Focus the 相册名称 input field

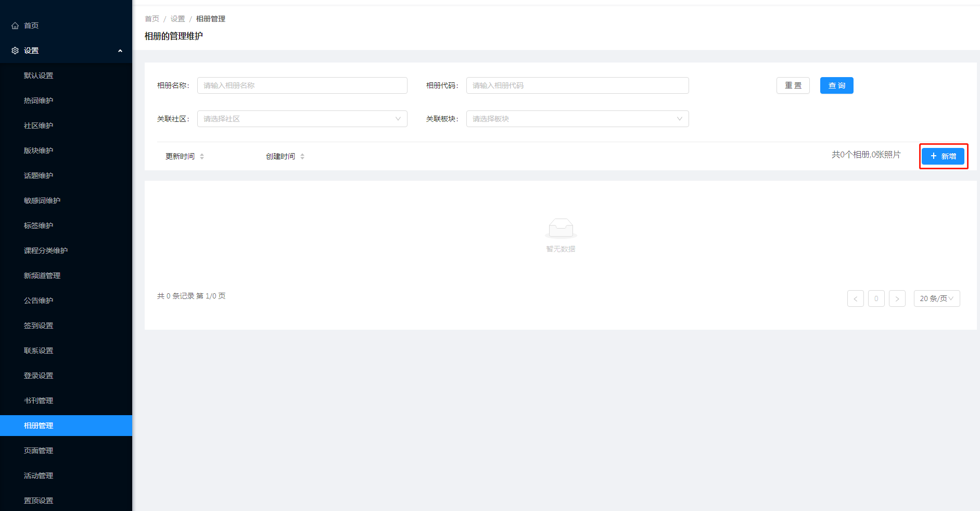click(302, 85)
